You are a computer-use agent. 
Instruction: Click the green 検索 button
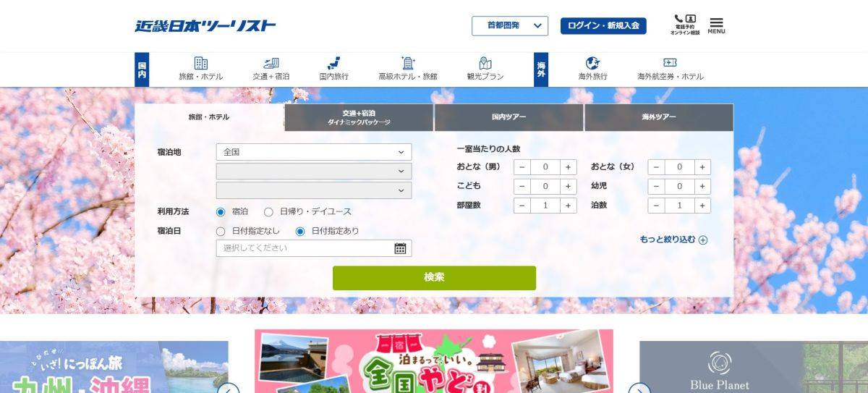(434, 278)
